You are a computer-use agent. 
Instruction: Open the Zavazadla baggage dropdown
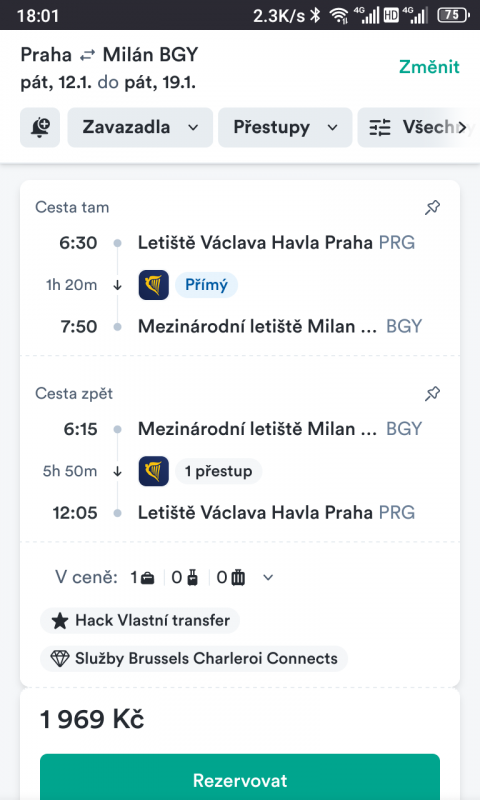pyautogui.click(x=140, y=127)
